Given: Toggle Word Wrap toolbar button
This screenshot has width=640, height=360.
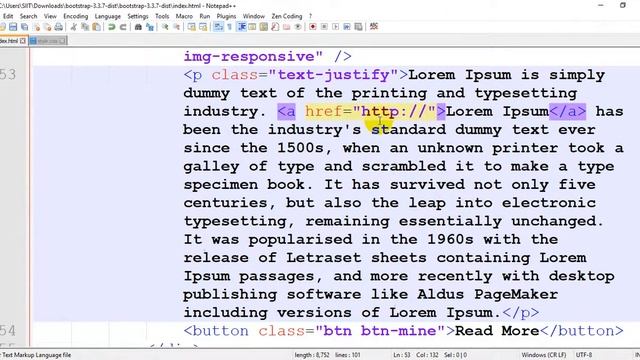Looking at the screenshot, I should [x=218, y=27].
